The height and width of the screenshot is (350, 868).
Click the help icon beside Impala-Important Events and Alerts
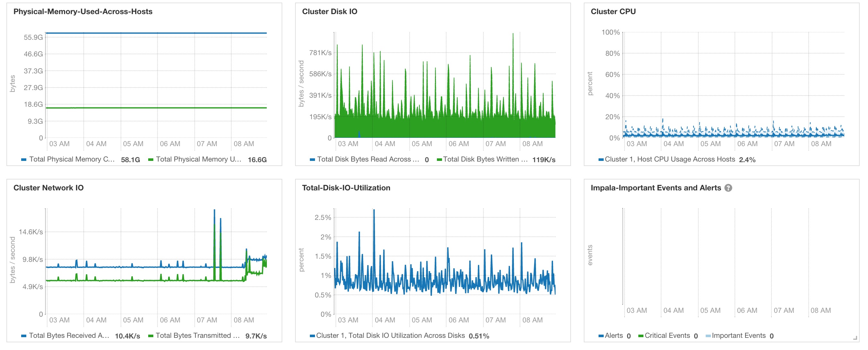[x=728, y=188]
